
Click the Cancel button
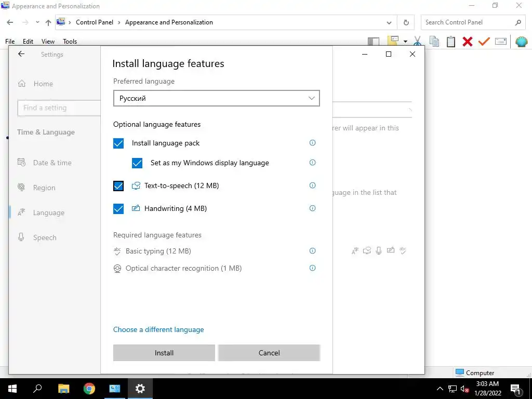269,353
